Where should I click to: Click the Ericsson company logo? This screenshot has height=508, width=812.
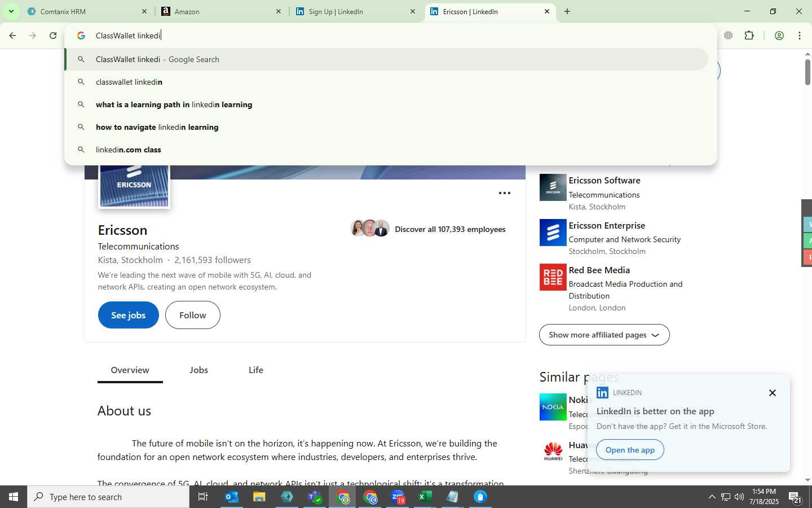134,186
